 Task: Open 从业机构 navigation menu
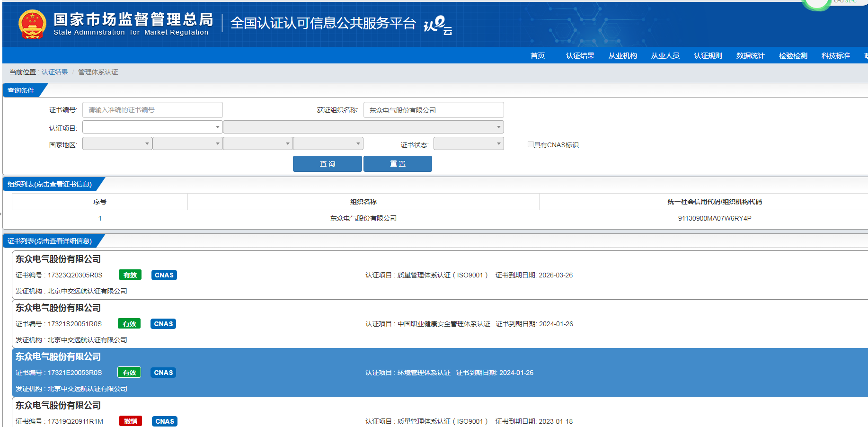(x=623, y=56)
